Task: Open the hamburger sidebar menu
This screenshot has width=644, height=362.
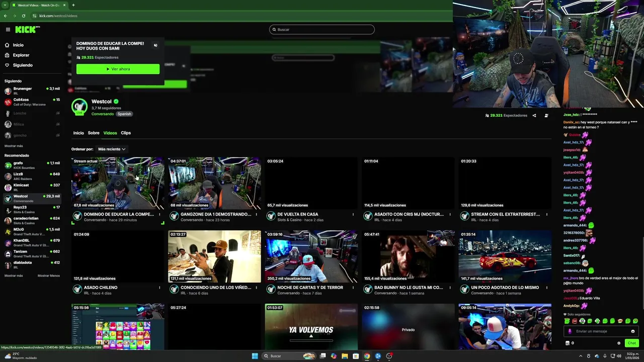Action: (8, 30)
